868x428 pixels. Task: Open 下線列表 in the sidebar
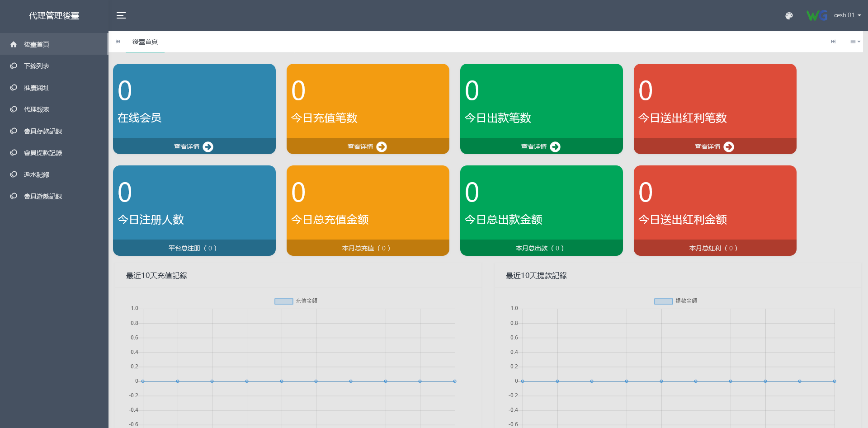(x=37, y=66)
